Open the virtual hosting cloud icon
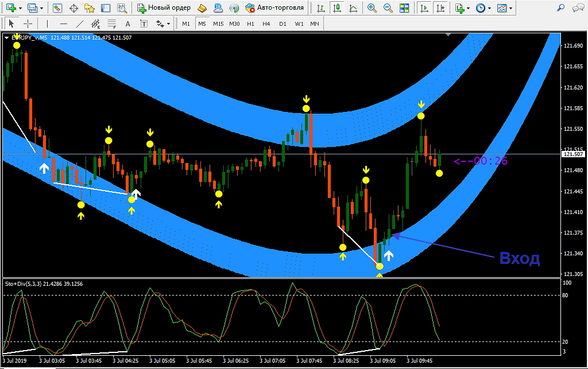 pyautogui.click(x=218, y=8)
